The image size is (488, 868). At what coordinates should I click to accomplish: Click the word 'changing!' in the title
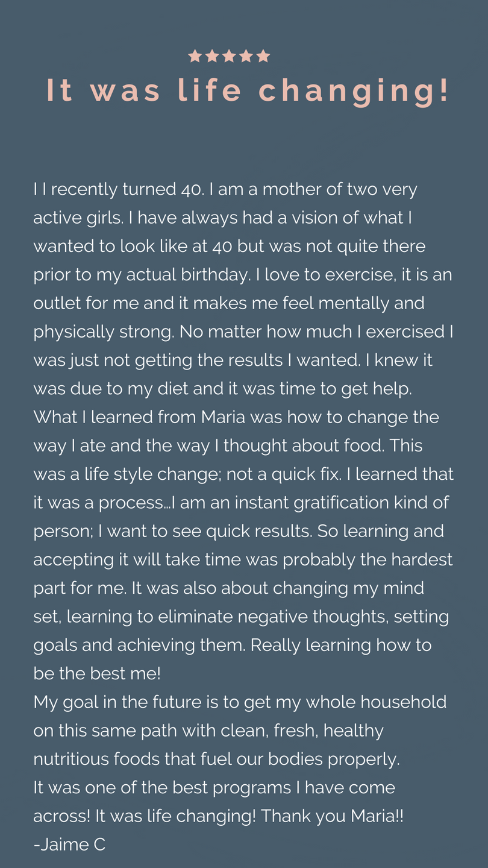354,91
